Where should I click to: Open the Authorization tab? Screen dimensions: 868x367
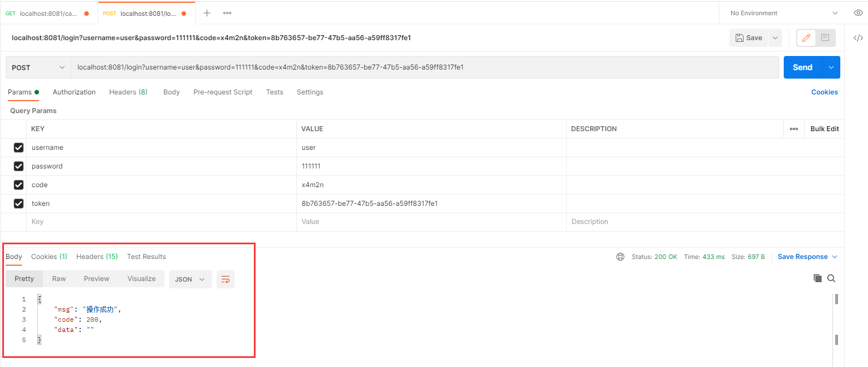point(74,92)
